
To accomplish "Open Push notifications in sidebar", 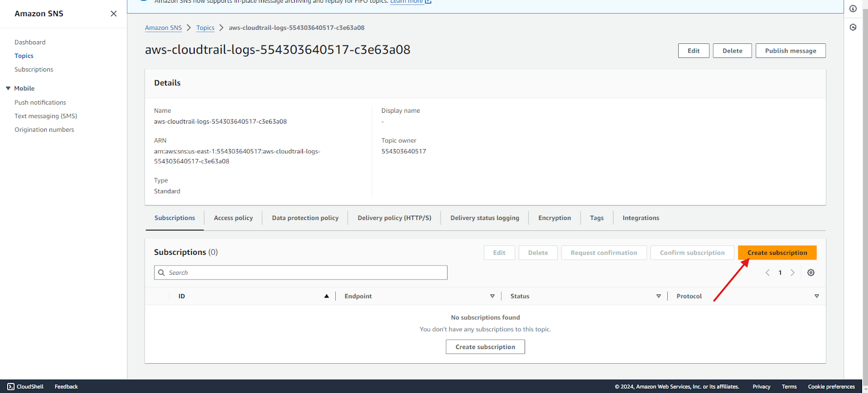I will click(x=40, y=102).
